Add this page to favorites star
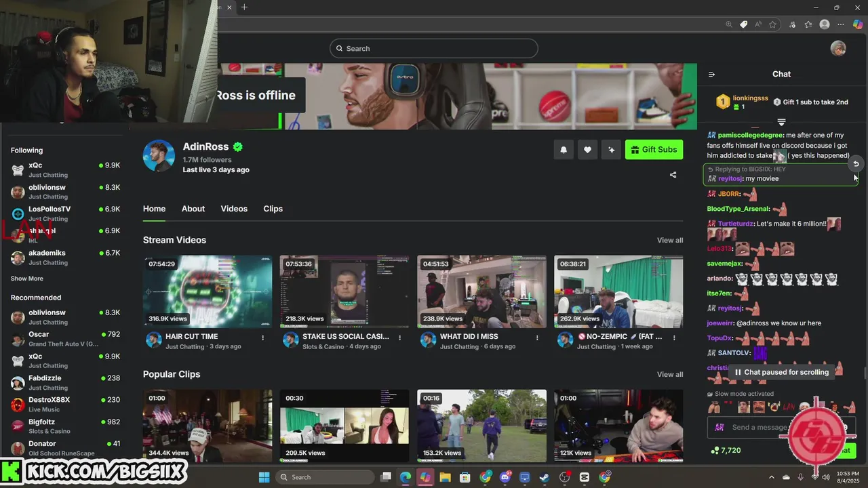 coord(772,24)
